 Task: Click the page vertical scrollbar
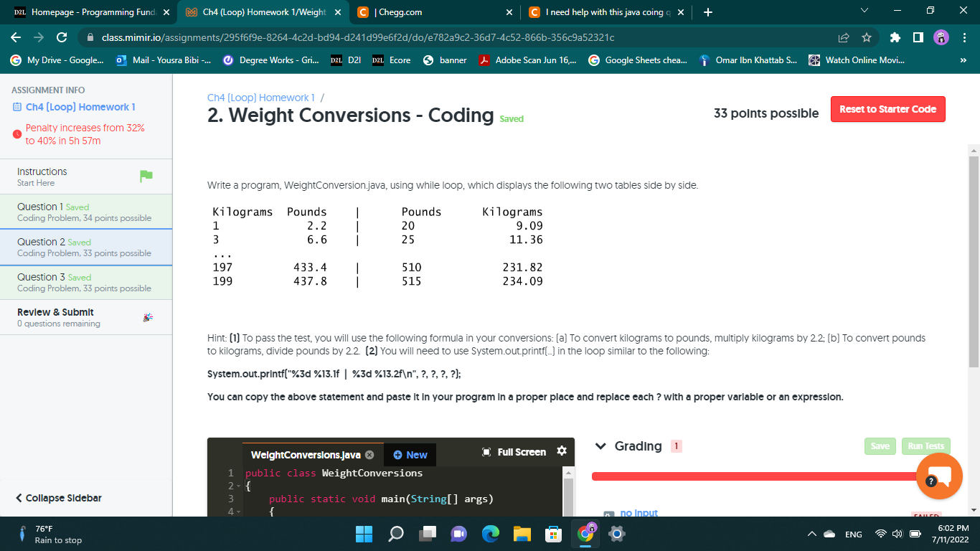tap(974, 262)
